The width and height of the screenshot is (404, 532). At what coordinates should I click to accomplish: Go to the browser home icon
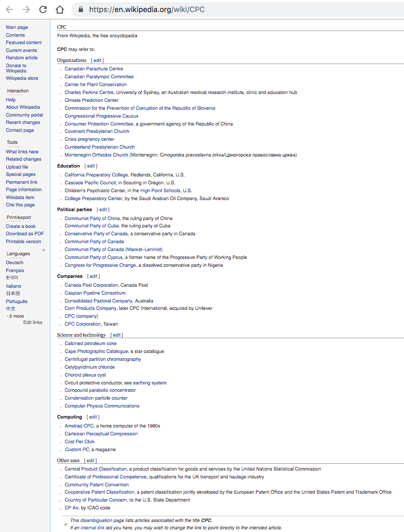(x=60, y=9)
